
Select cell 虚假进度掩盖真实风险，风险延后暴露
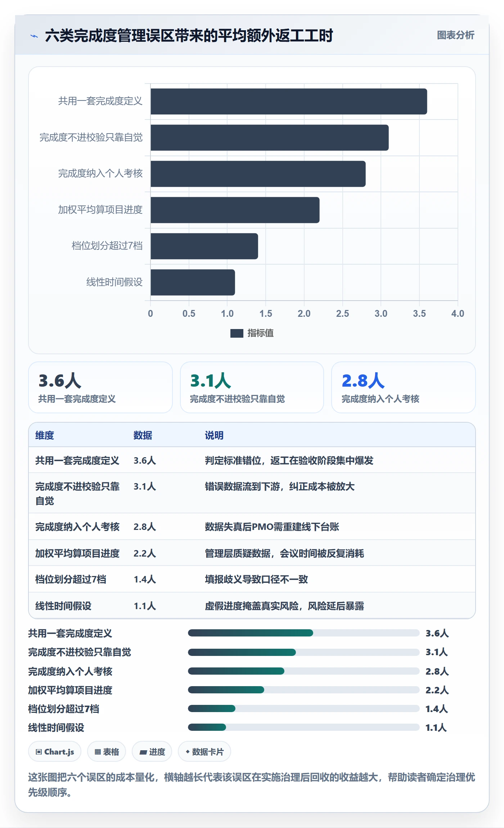[x=284, y=606]
